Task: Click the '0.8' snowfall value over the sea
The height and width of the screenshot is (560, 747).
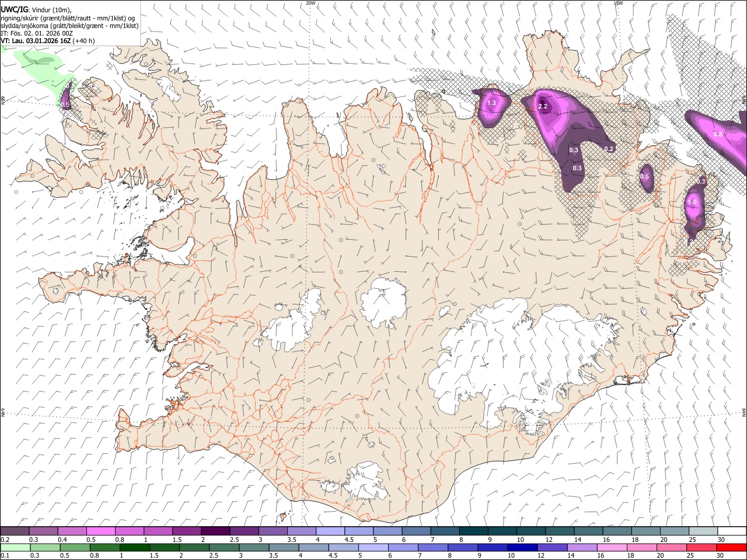Action: 718,134
